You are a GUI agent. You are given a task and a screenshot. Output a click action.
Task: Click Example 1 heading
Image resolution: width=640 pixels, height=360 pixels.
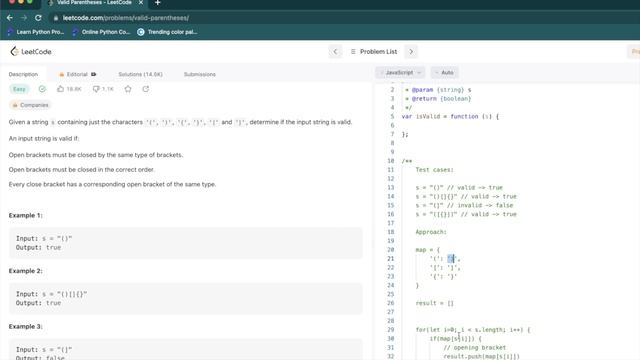(25, 215)
